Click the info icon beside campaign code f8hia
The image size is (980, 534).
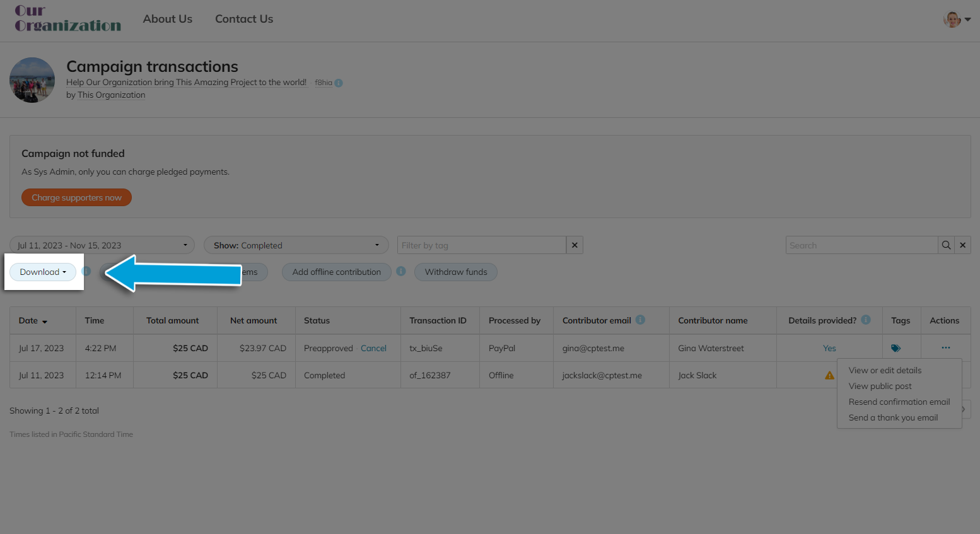pyautogui.click(x=339, y=82)
